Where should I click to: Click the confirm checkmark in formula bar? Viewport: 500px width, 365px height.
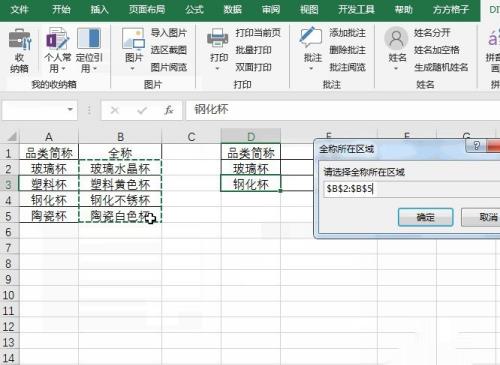[x=142, y=110]
